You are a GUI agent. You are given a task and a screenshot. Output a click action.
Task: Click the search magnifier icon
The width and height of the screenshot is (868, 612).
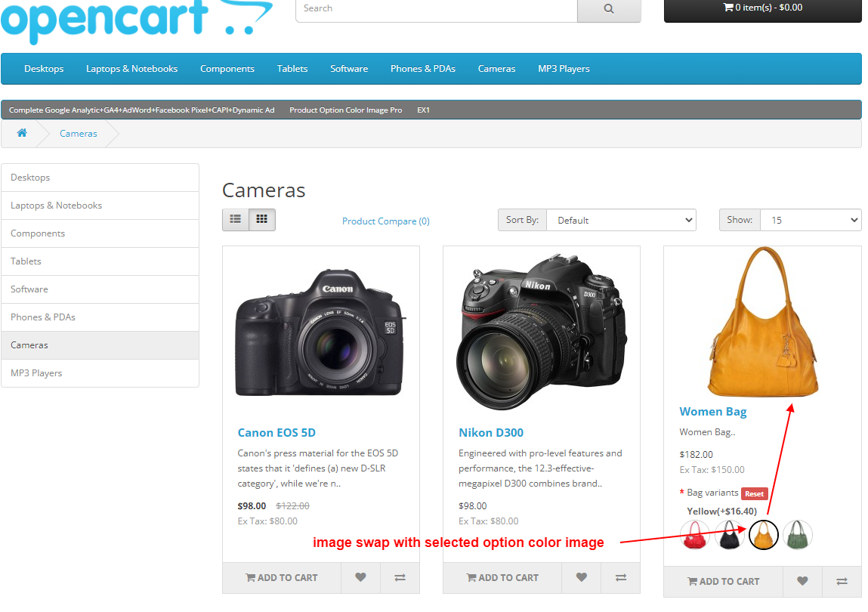click(609, 8)
